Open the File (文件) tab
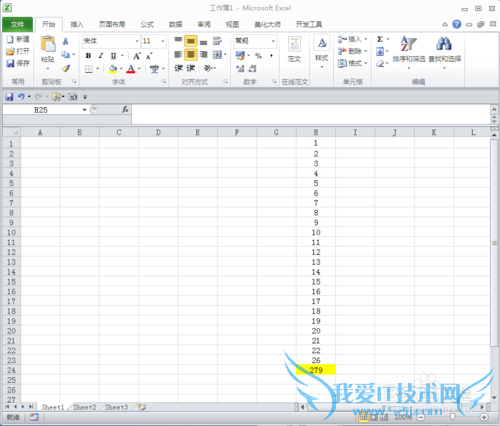Viewport: 500px width, 426px height. [x=17, y=24]
